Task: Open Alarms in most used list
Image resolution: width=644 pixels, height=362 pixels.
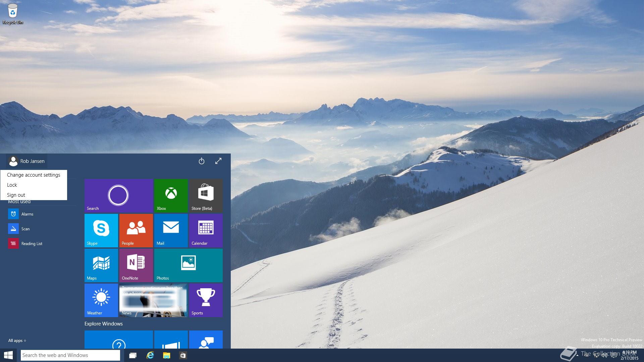Action: (x=42, y=214)
